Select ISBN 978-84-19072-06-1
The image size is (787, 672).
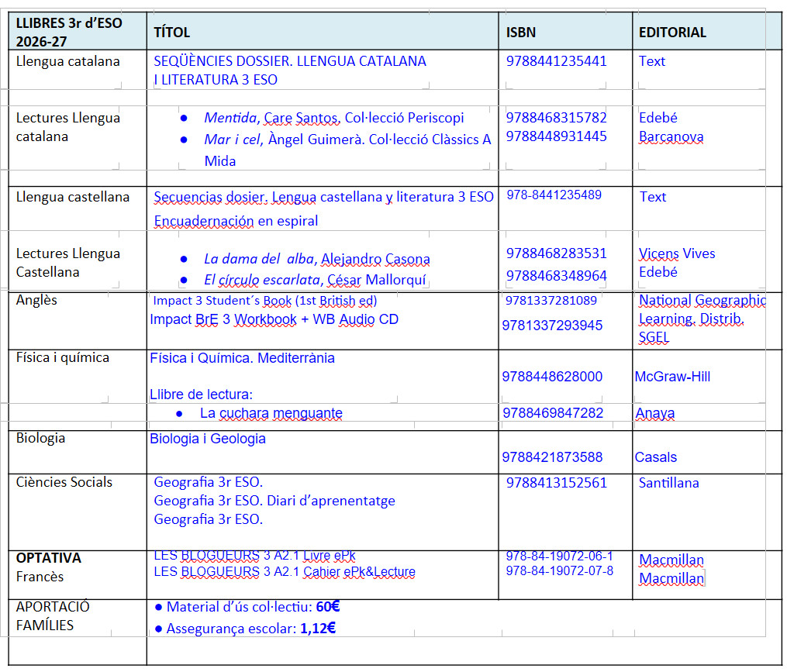click(559, 556)
